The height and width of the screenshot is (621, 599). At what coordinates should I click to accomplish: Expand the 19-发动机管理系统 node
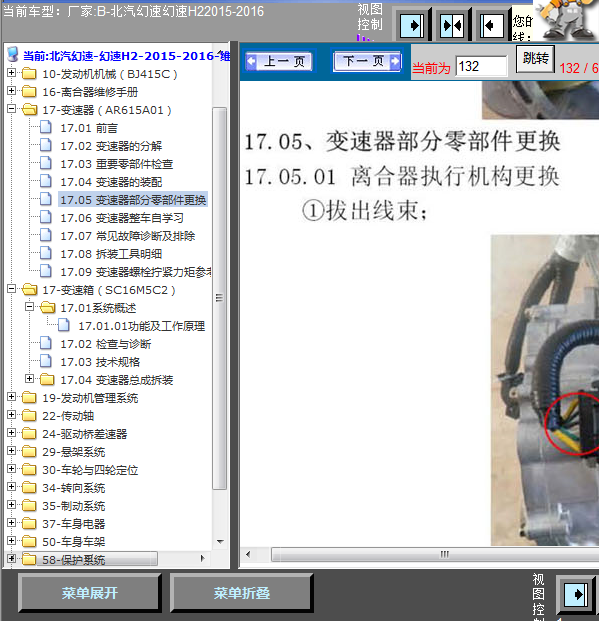coord(11,396)
